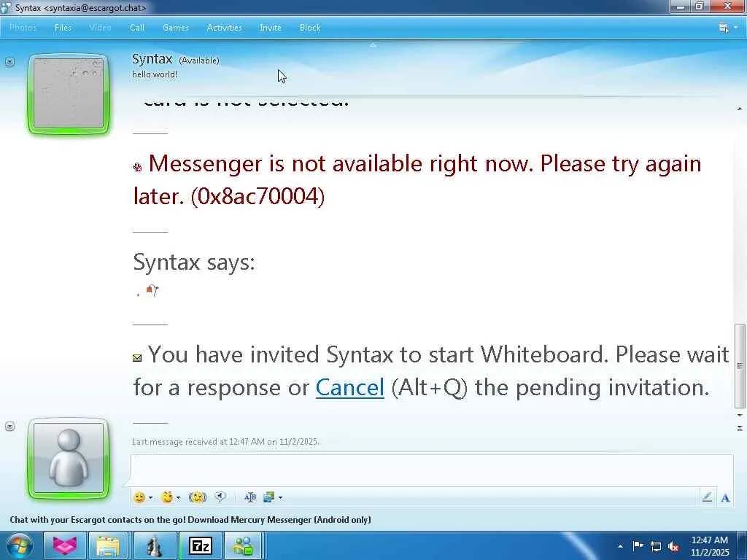
Task: Expand options arrow beside Syntax's picture
Action: 9,61
